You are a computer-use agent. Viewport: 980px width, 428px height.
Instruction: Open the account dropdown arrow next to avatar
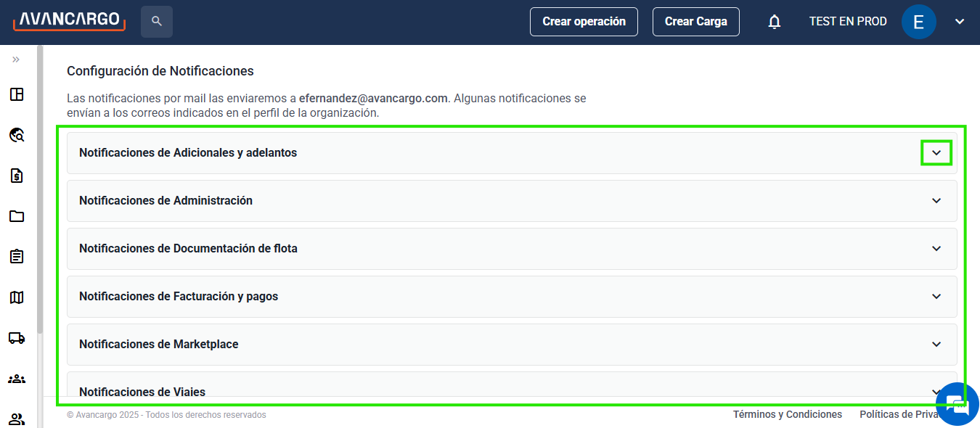tap(960, 22)
